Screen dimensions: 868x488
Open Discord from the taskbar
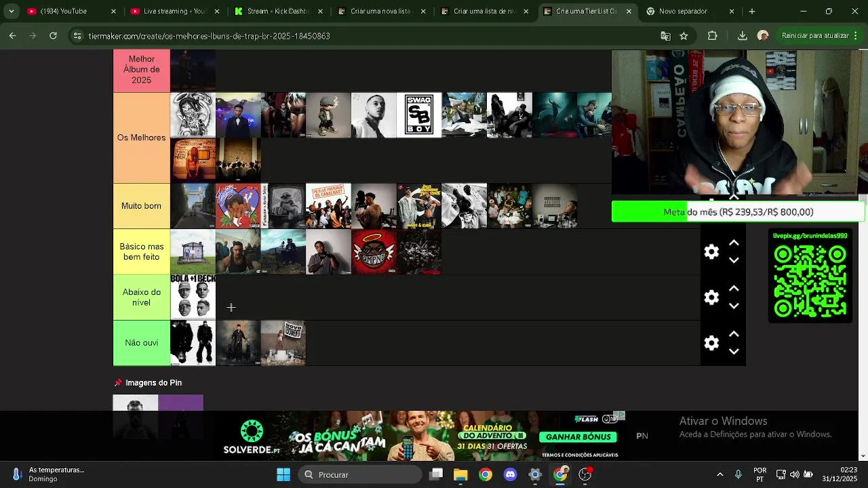coord(510,474)
